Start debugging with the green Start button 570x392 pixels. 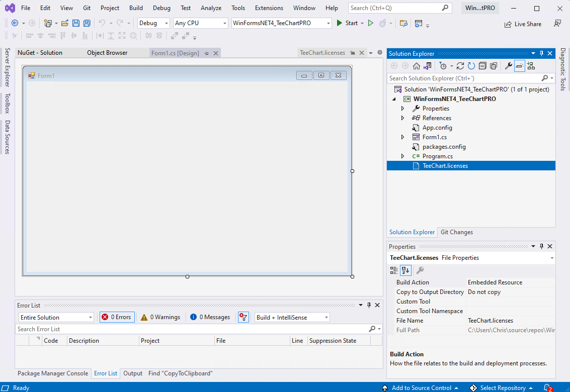coord(347,23)
